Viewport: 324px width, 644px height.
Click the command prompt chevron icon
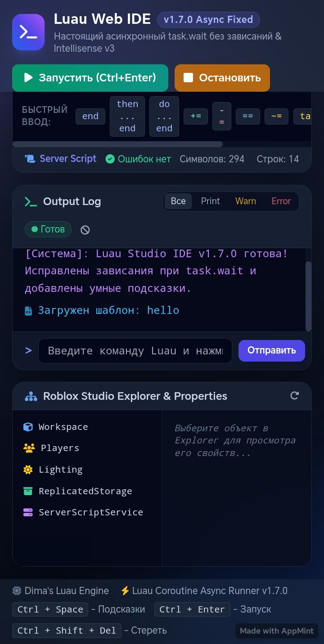pos(28,350)
